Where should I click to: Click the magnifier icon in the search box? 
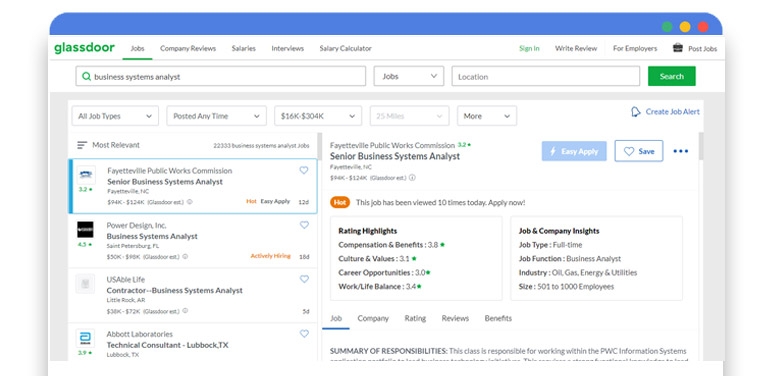point(87,76)
